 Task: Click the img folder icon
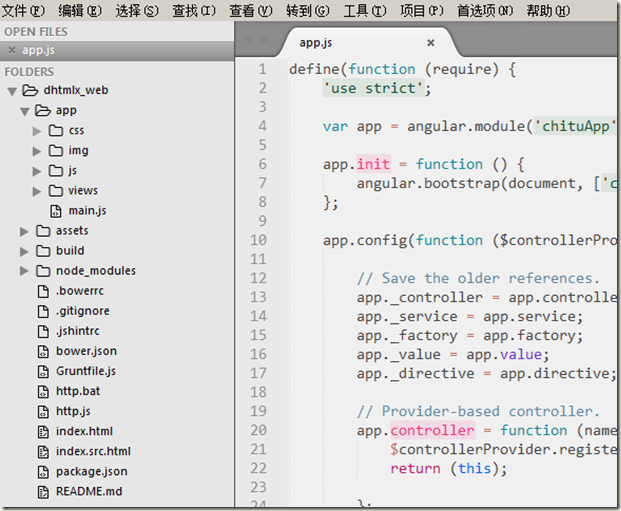coord(56,151)
